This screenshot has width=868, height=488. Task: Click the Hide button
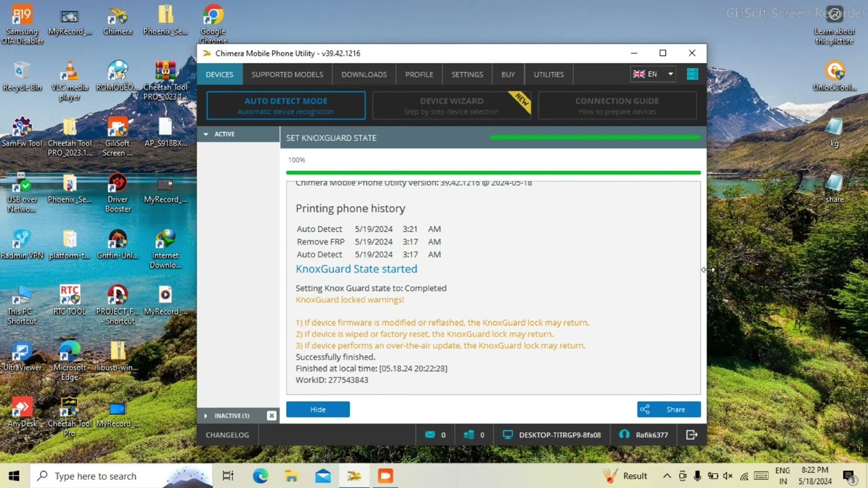point(318,409)
